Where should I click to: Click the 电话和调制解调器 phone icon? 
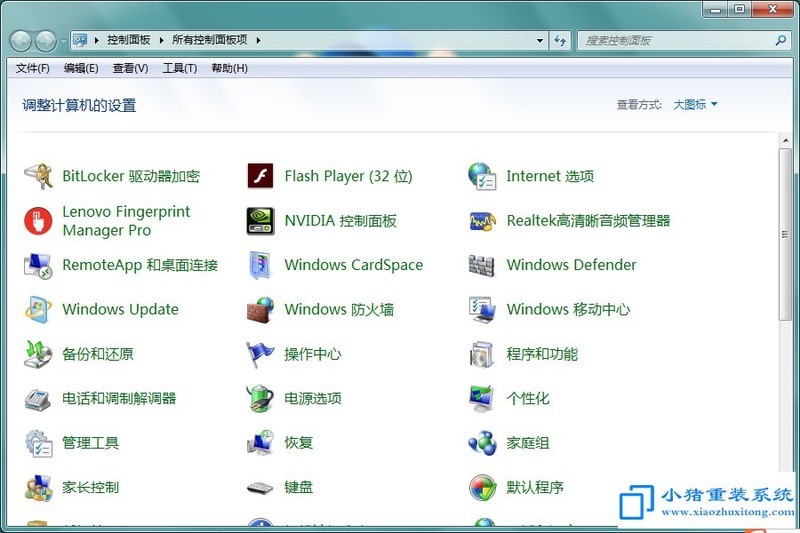point(38,399)
